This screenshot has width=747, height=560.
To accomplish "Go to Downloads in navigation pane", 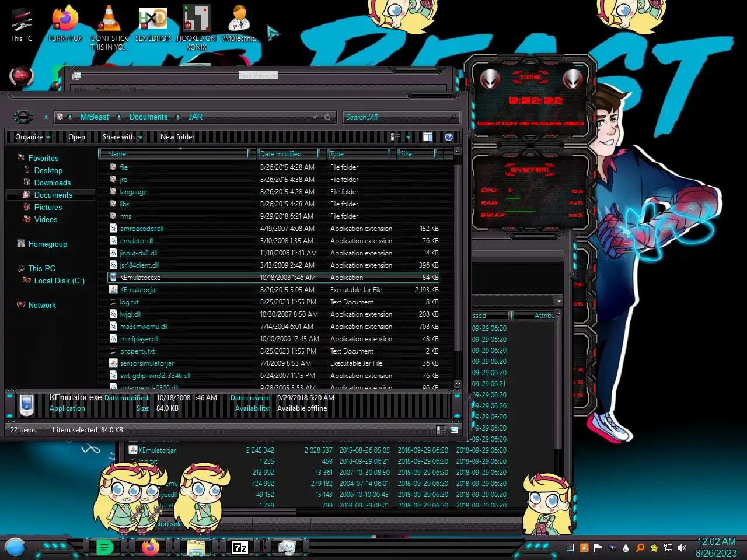I will pos(52,183).
